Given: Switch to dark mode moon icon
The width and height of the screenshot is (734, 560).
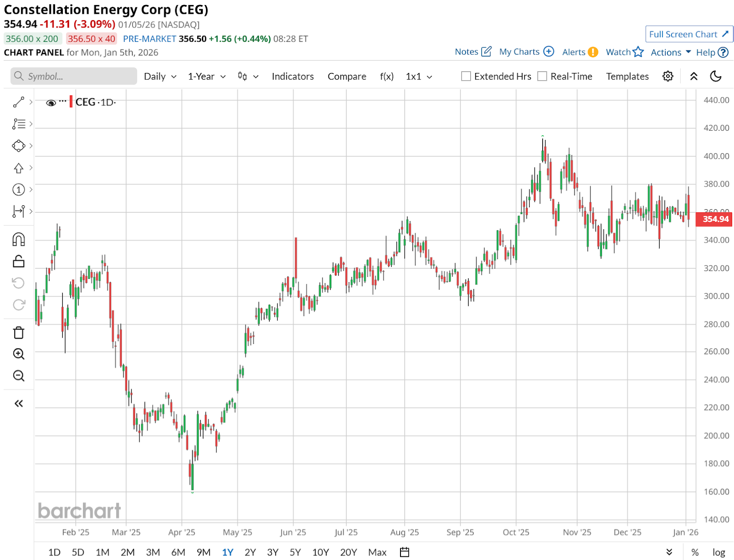Looking at the screenshot, I should coord(716,76).
